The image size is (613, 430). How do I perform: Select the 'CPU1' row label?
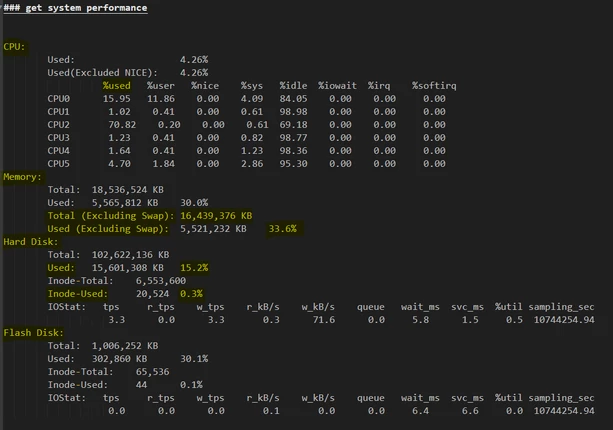pyautogui.click(x=58, y=111)
